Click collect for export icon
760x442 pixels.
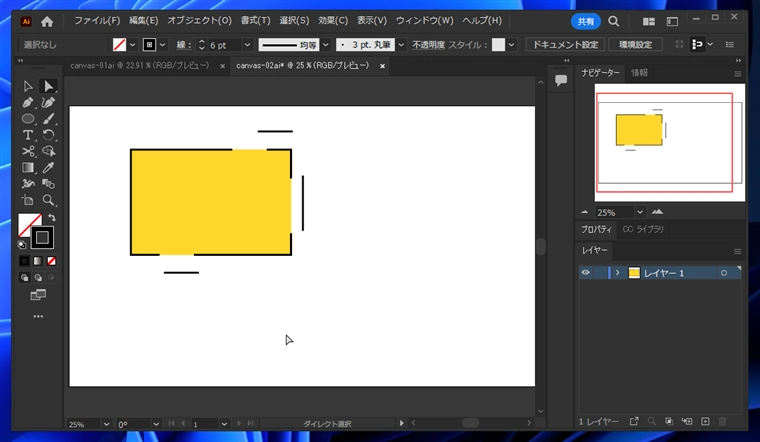click(x=634, y=421)
